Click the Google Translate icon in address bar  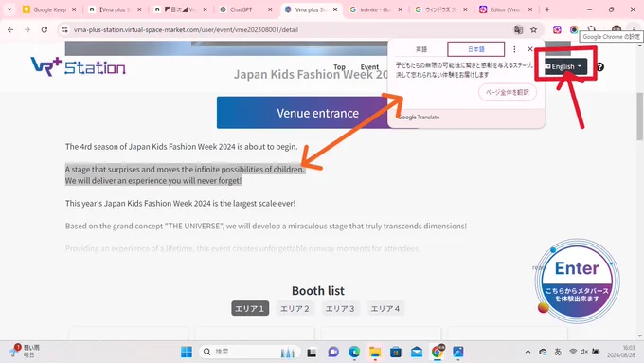[518, 29]
